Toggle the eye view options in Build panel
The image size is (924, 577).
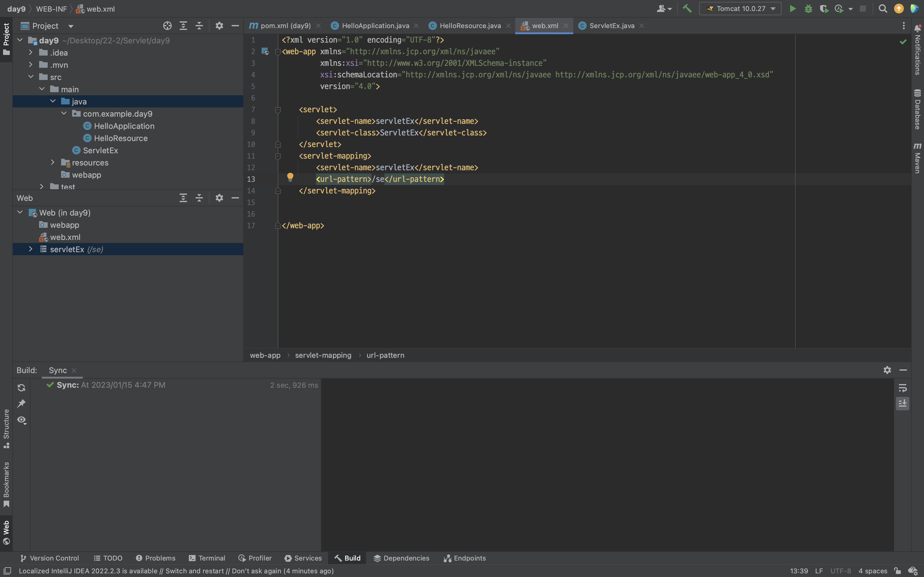(21, 420)
